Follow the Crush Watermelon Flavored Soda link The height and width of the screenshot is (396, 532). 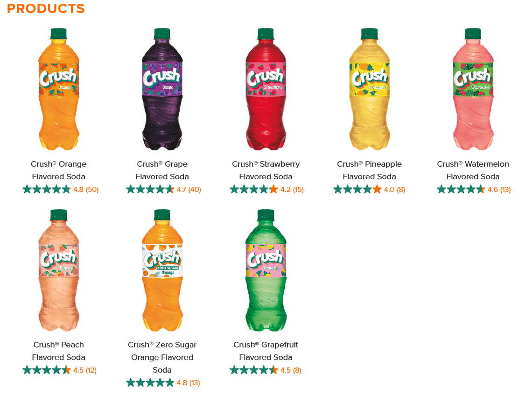[x=473, y=170]
